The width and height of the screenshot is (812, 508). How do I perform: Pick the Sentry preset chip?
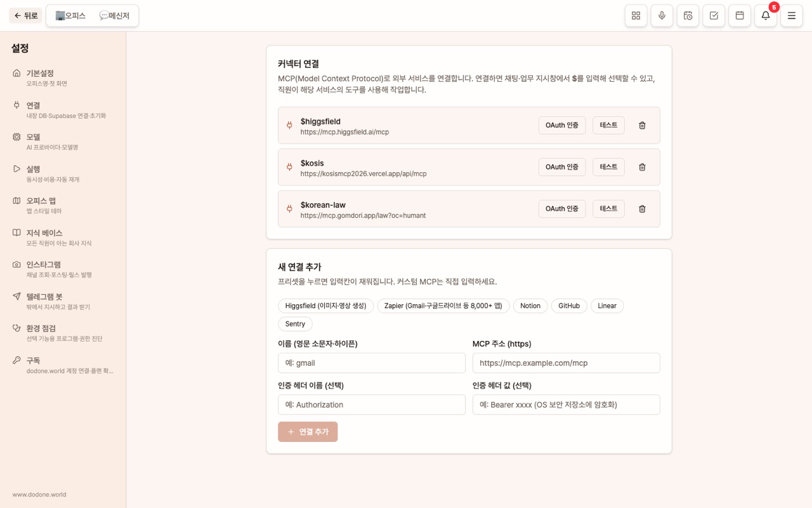click(295, 324)
